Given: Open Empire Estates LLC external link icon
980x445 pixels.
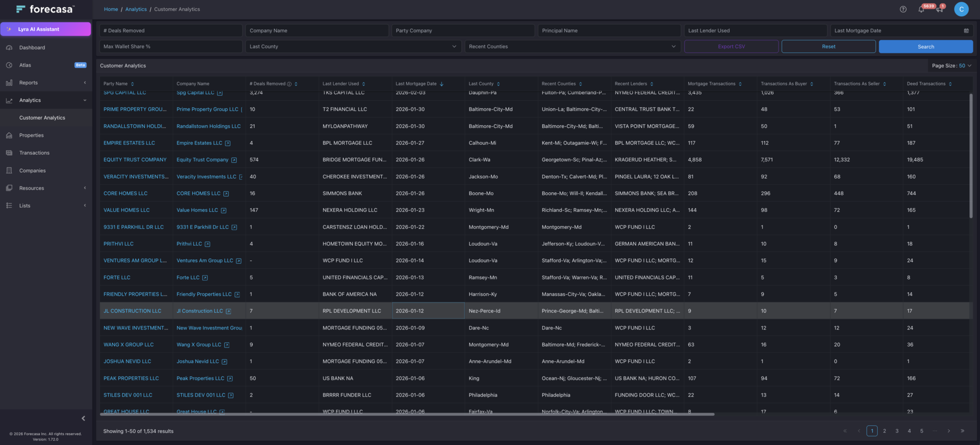Looking at the screenshot, I should coord(228,143).
